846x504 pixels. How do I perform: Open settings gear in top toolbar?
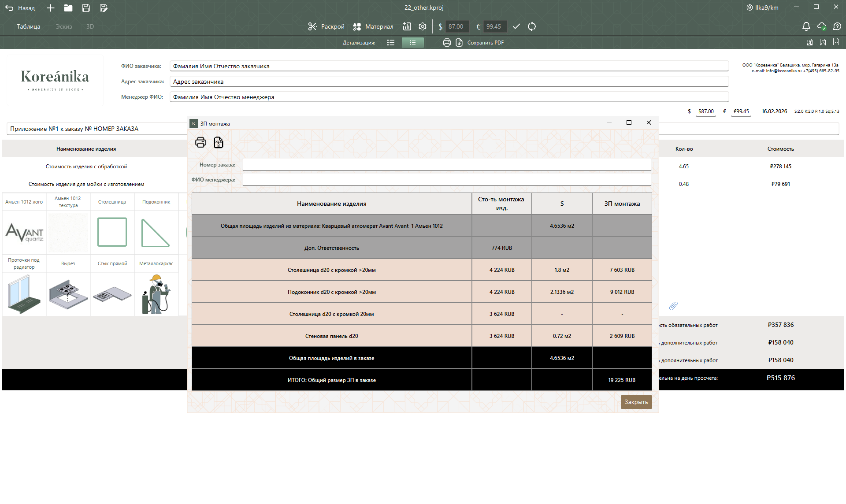tap(423, 26)
